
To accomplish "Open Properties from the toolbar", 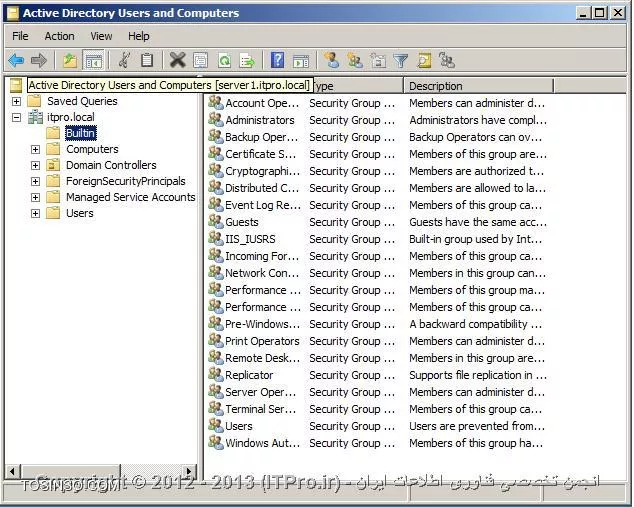I will (x=201, y=61).
